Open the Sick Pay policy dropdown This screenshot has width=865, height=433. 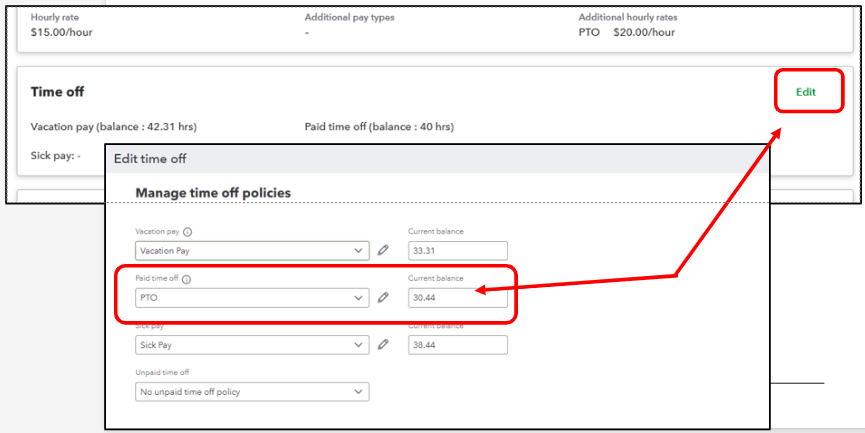pyautogui.click(x=251, y=345)
